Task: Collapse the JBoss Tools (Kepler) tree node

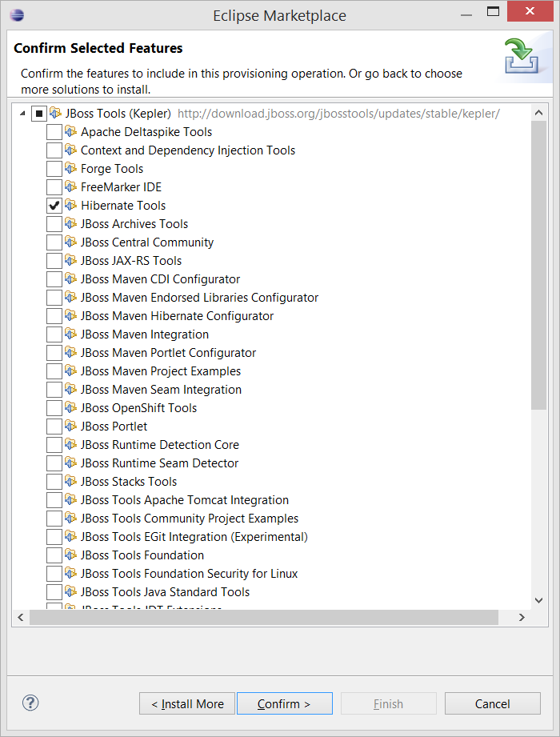Action: point(22,114)
